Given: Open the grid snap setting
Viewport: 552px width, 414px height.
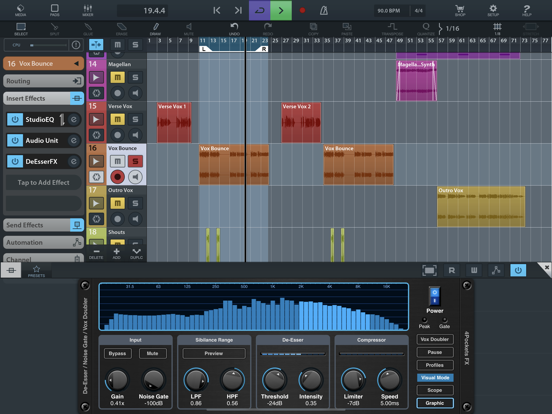Looking at the screenshot, I should [x=497, y=29].
